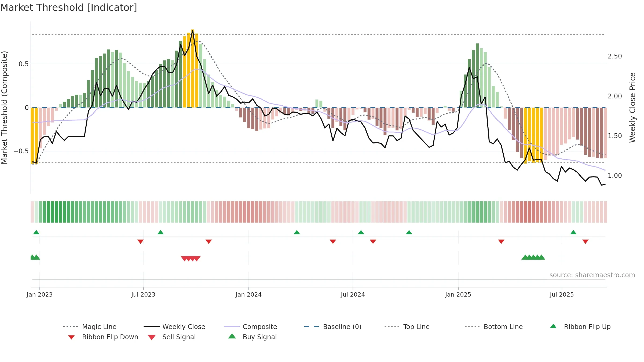Image resolution: width=644 pixels, height=362 pixels.
Task: Click the ribbon flip down marker just before Jul 2023
Action: 140,242
